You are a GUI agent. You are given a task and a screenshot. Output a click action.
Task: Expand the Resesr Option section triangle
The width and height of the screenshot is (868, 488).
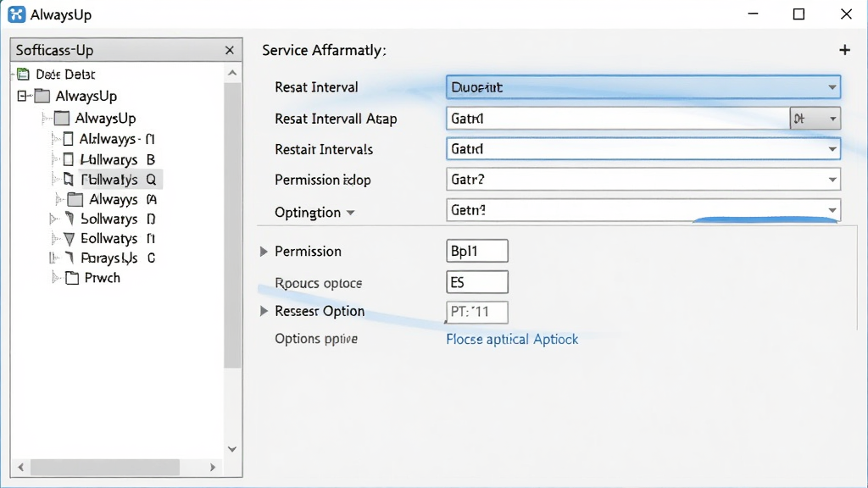pyautogui.click(x=264, y=311)
